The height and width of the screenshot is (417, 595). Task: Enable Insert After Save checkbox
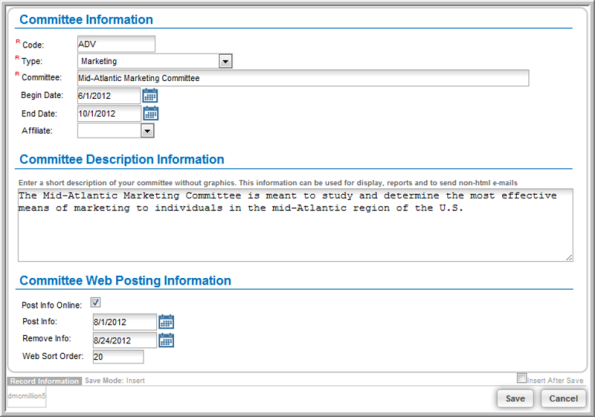[522, 378]
